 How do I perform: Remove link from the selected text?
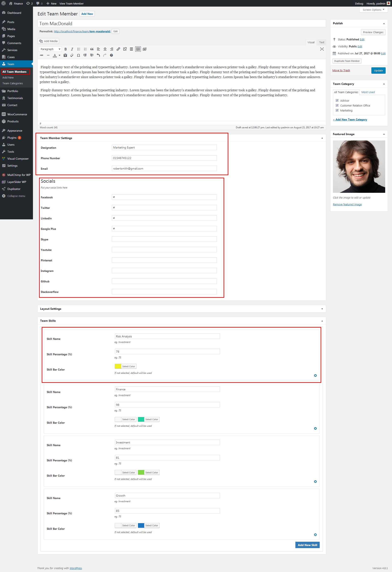pos(125,49)
